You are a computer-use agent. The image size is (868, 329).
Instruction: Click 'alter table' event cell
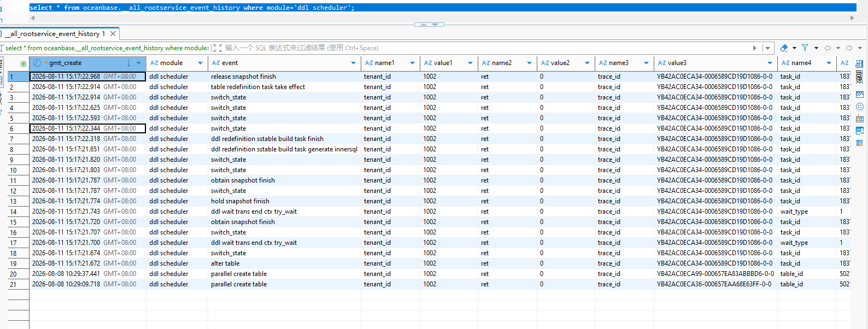(284, 264)
